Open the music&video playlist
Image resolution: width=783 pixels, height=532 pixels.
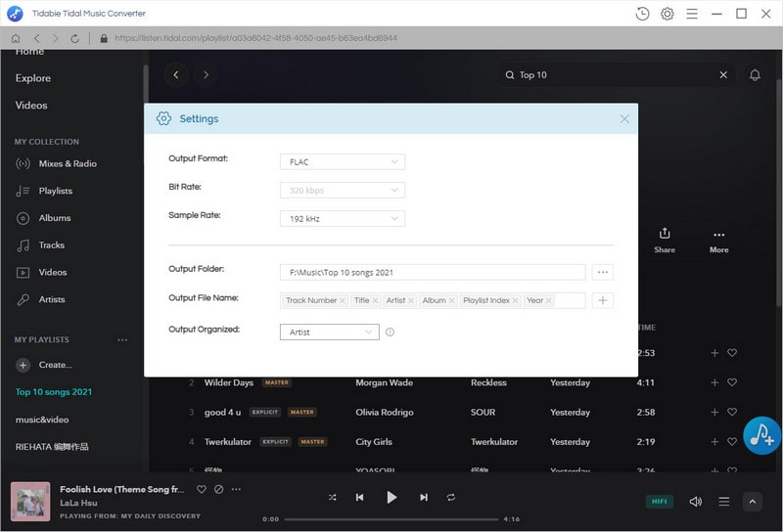pyautogui.click(x=42, y=420)
